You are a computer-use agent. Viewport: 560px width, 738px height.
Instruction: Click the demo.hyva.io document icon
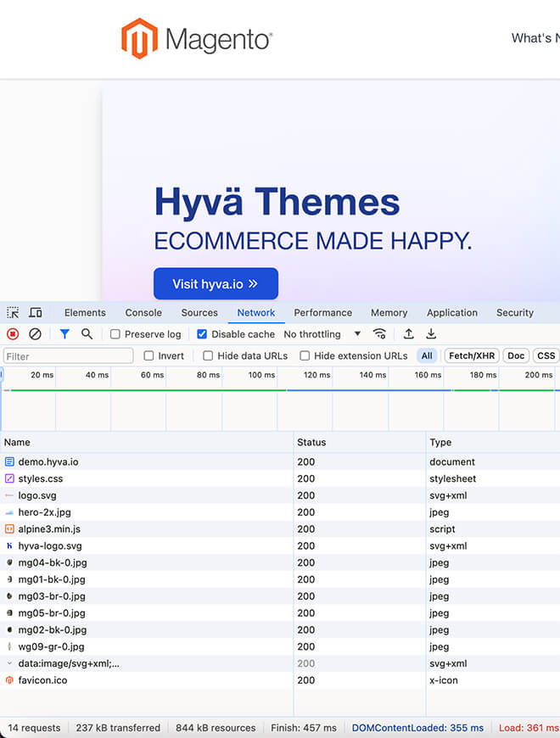[9, 461]
